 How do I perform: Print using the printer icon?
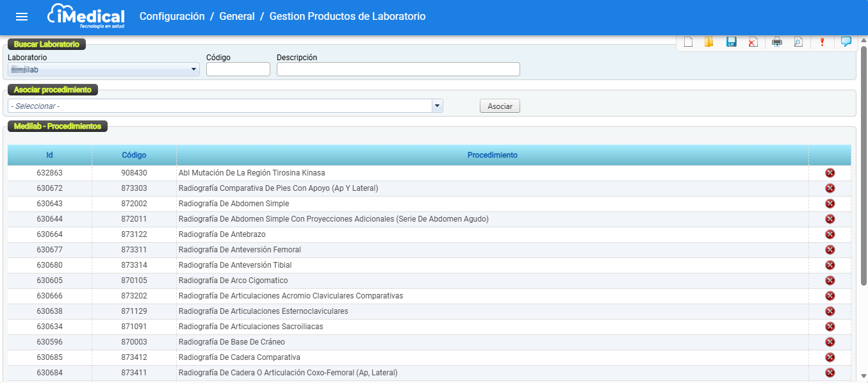777,42
